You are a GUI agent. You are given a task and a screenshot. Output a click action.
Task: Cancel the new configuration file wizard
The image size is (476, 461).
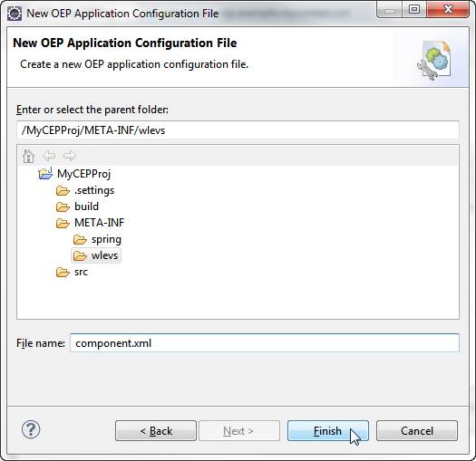(417, 431)
